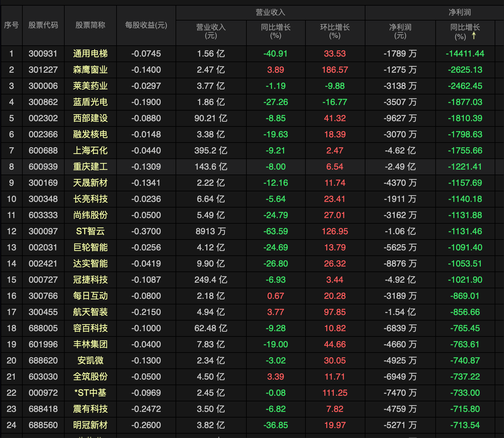Sort by 环比增长(%) column header

pyautogui.click(x=335, y=31)
